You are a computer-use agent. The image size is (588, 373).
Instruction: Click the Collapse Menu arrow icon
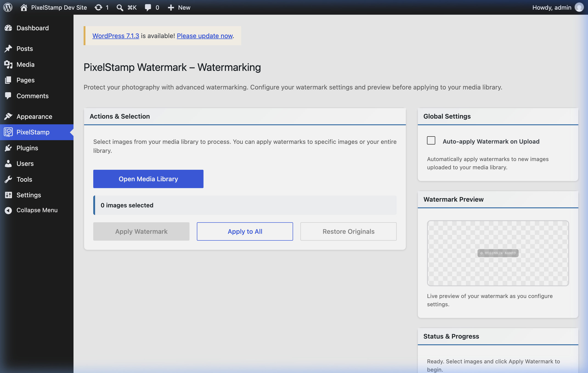click(8, 210)
